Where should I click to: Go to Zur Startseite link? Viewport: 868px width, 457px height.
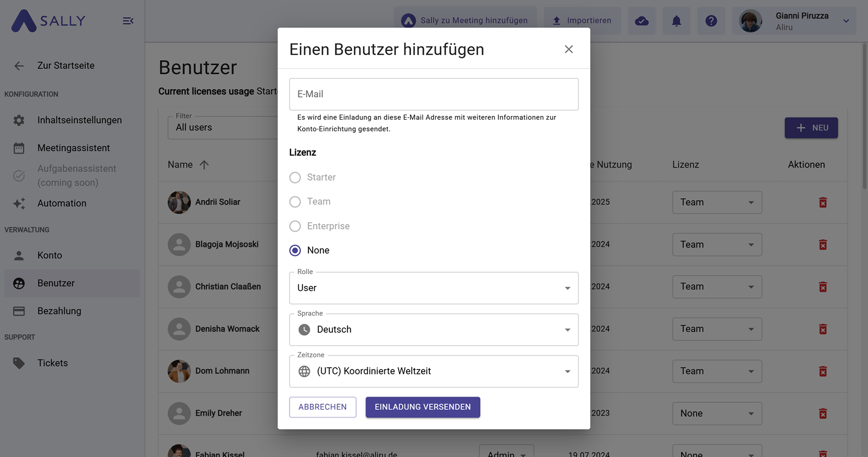point(66,66)
